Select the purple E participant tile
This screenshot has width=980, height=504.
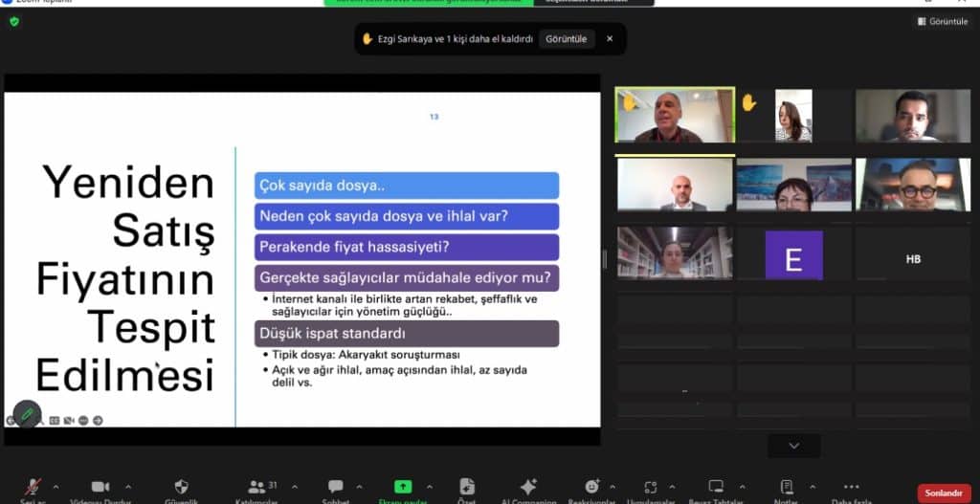[x=793, y=256]
